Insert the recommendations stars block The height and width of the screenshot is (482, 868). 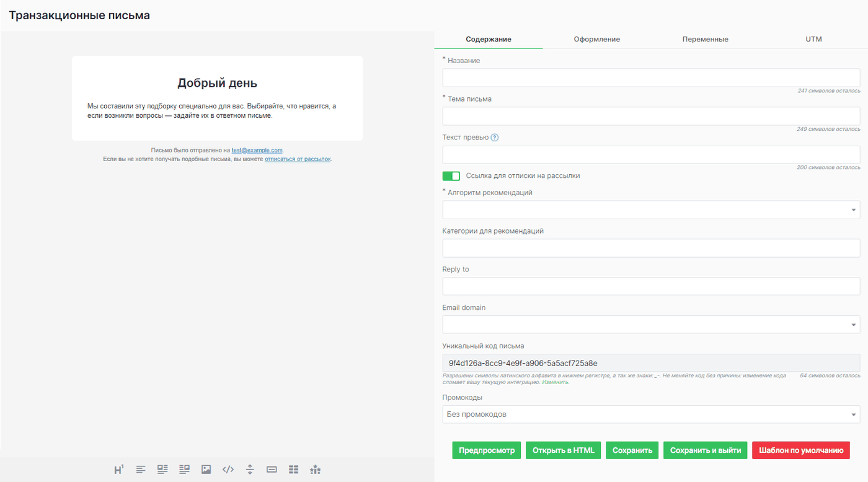tap(316, 470)
